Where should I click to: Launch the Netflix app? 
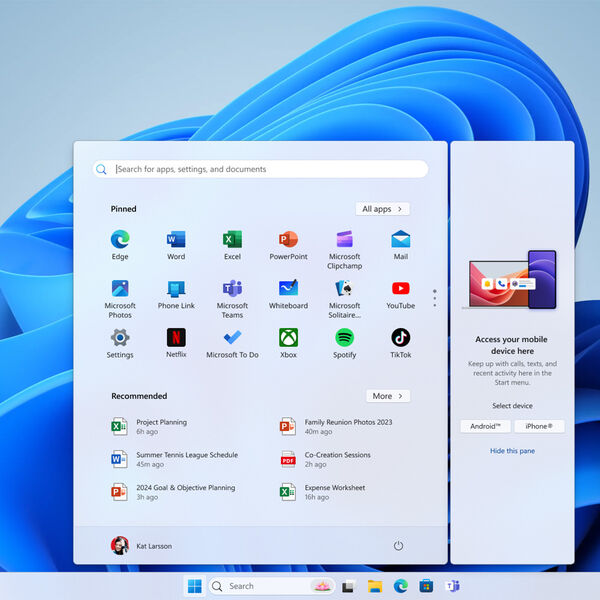[176, 338]
